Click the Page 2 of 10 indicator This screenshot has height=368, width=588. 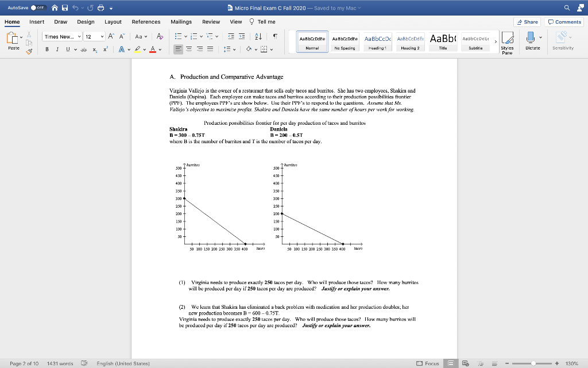[24, 363]
